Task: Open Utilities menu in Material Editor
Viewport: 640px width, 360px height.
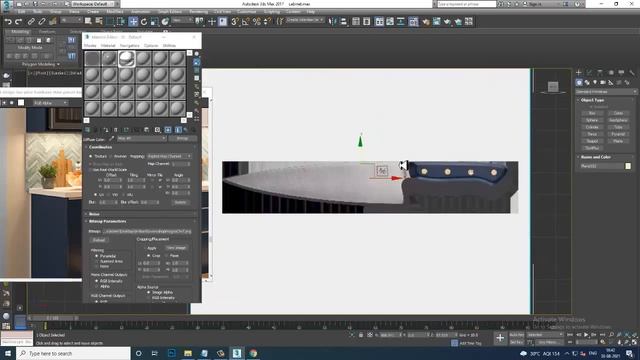Action: point(169,45)
